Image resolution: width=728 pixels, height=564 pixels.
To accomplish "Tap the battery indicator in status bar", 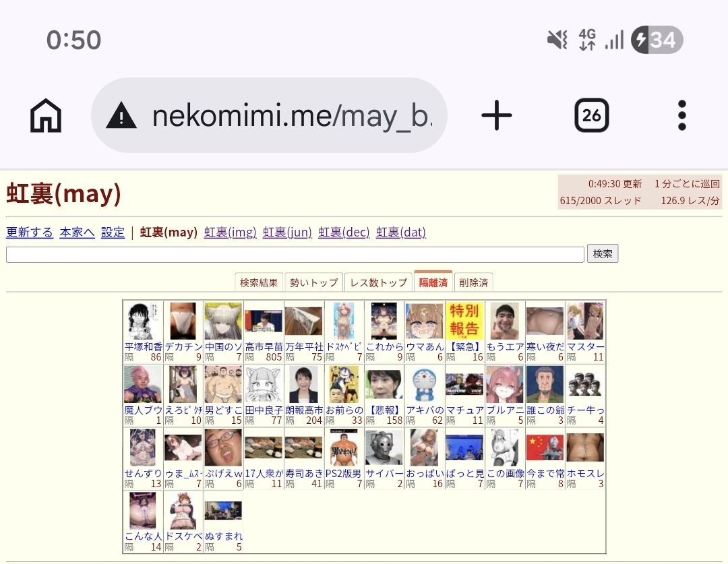I will [657, 40].
